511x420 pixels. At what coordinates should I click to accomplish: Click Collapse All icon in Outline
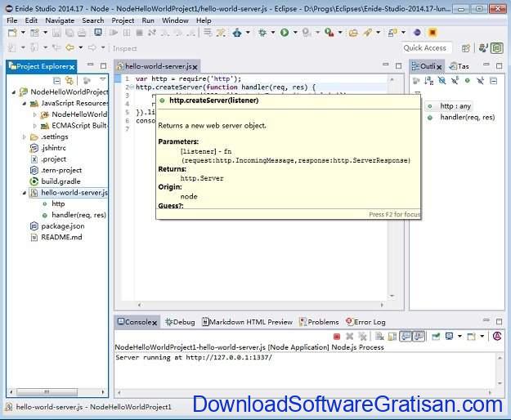494,80
